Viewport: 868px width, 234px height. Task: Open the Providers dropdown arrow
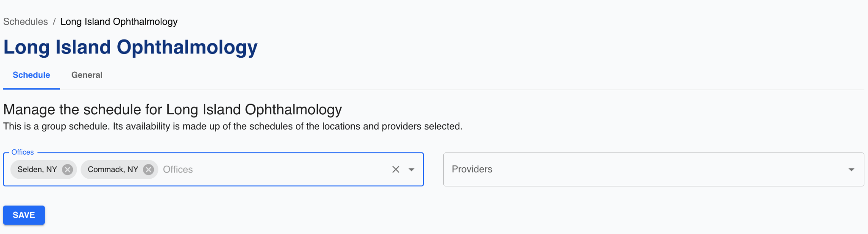(x=851, y=169)
